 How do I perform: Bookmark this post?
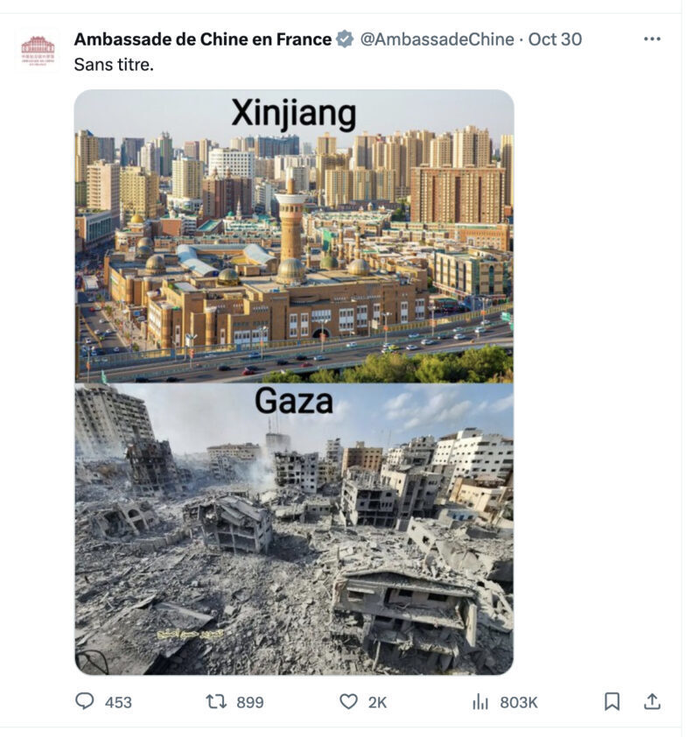(x=612, y=701)
